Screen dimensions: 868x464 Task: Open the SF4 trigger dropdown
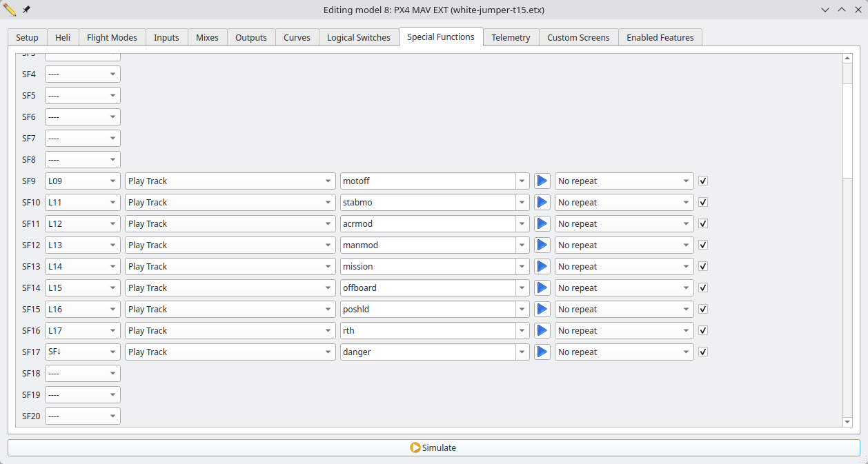82,74
